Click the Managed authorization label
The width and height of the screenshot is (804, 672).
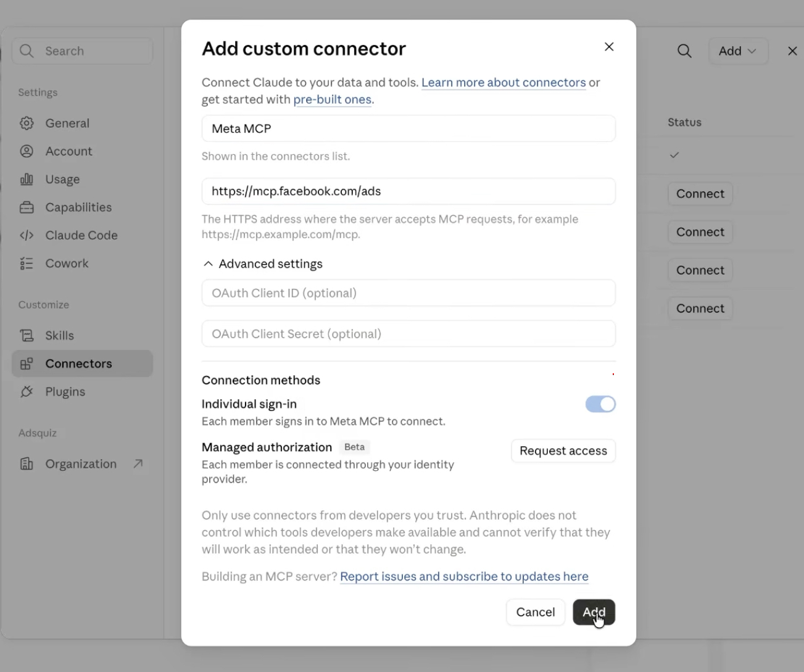point(267,447)
